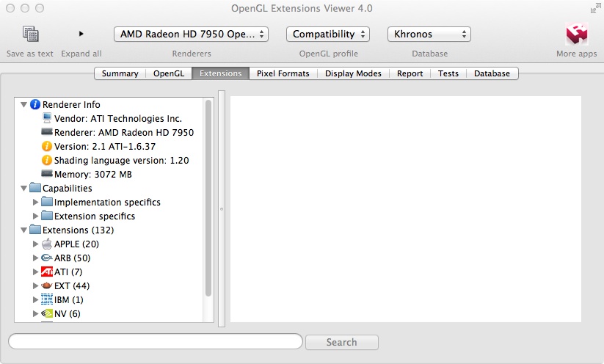
Task: Click the 'Expand all' toolbar label
Action: 81,54
